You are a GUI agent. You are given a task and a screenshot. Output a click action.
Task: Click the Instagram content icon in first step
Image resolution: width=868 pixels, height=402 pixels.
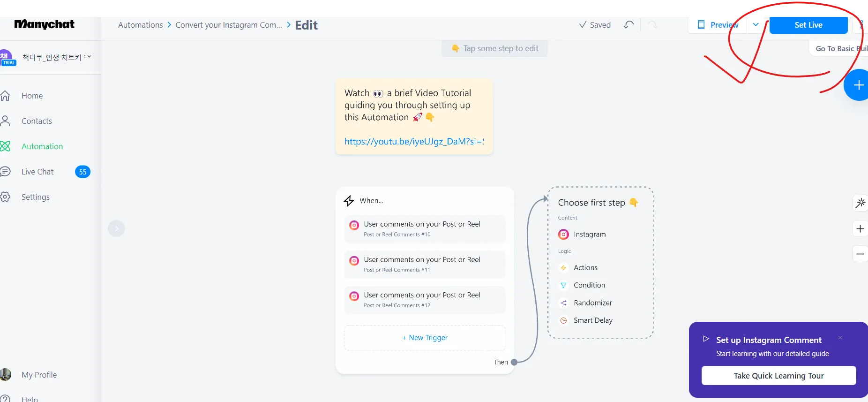[x=563, y=234]
